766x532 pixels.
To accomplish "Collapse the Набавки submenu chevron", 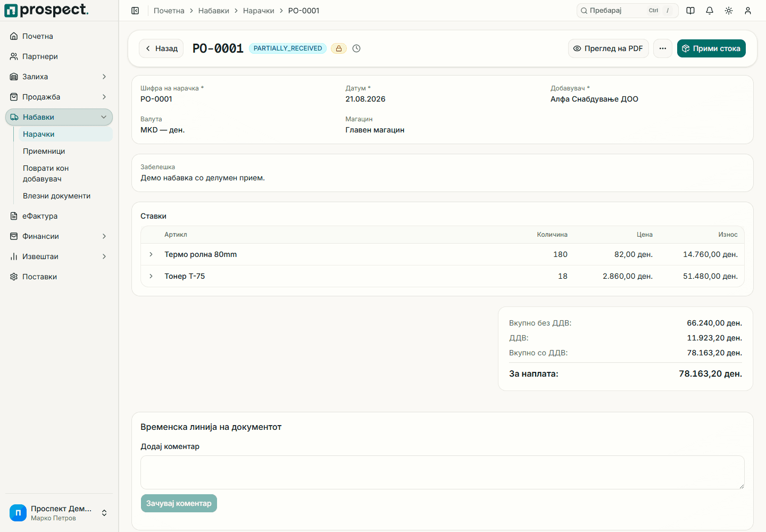I will [x=104, y=117].
